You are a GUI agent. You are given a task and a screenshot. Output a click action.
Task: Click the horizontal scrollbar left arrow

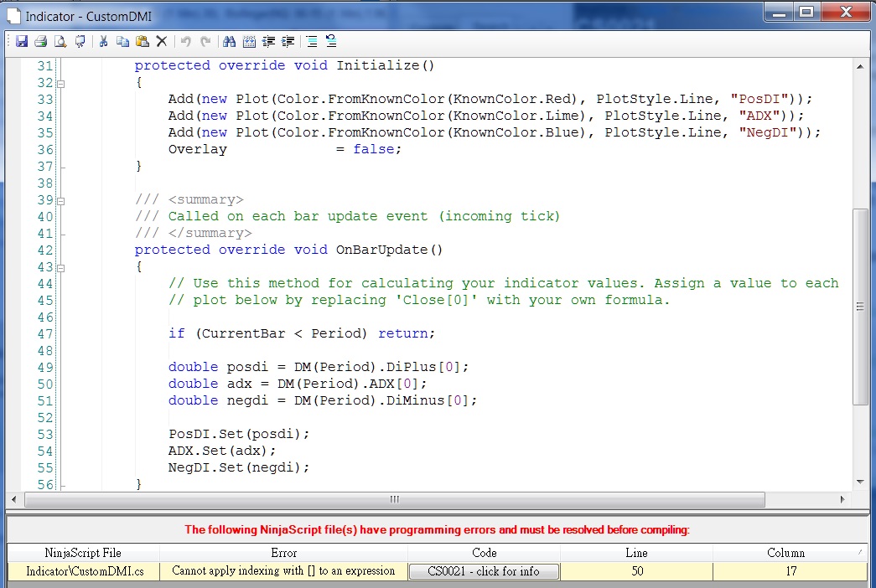coord(14,499)
